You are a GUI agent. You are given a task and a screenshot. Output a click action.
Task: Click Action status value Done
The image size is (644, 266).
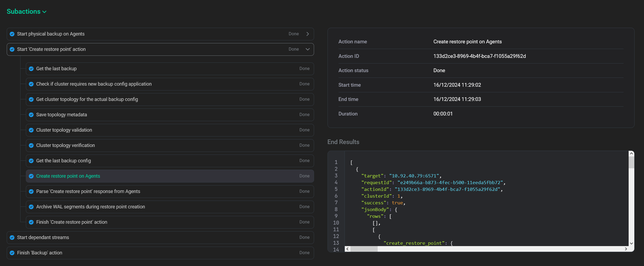click(x=439, y=71)
